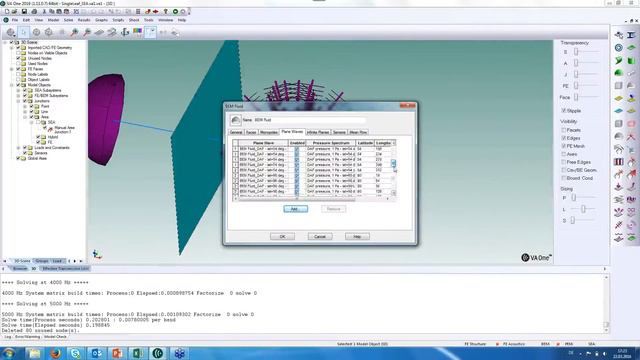Open the Results menu
The image size is (640, 360).
(x=84, y=20)
